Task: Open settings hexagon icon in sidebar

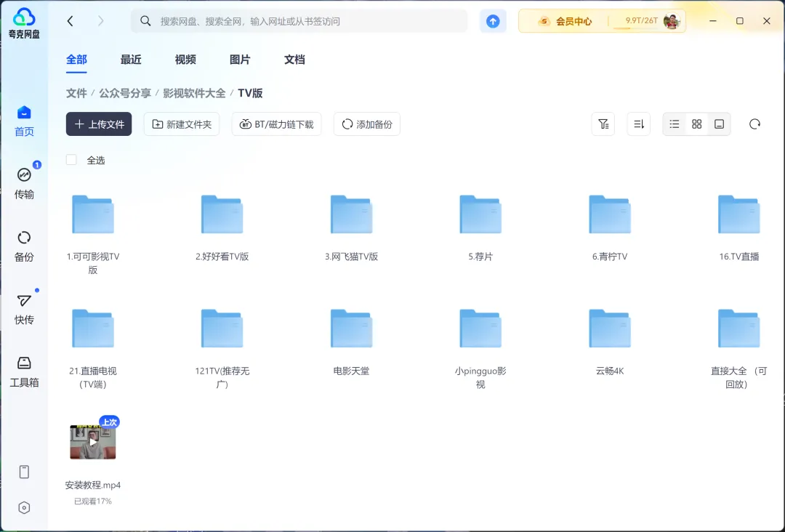Action: click(24, 507)
